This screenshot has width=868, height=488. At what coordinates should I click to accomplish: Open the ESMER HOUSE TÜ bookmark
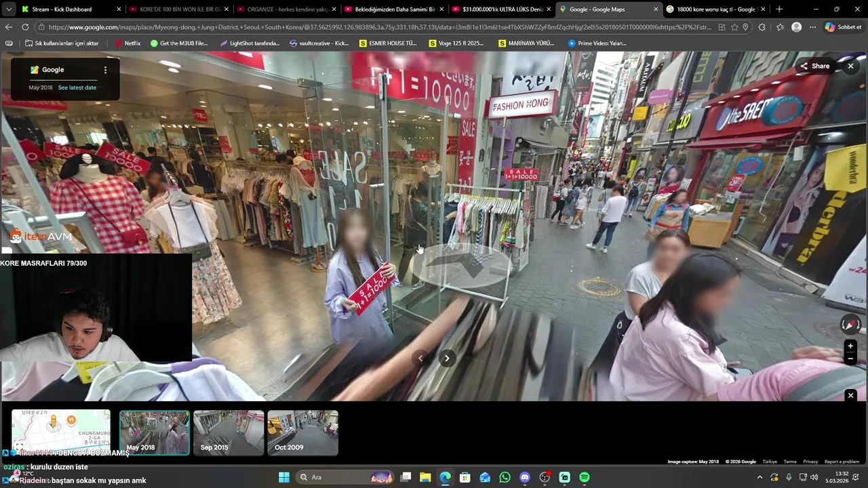coord(388,43)
